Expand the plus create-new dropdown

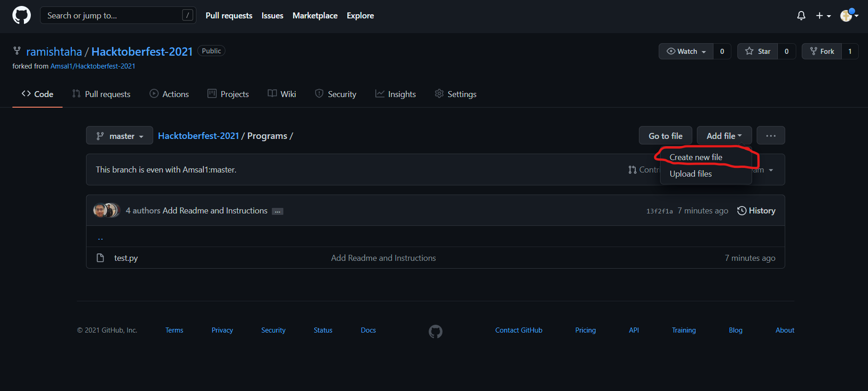tap(823, 16)
